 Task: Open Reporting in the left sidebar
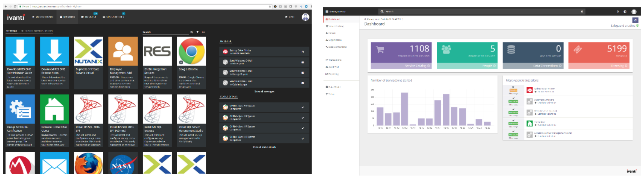click(332, 74)
